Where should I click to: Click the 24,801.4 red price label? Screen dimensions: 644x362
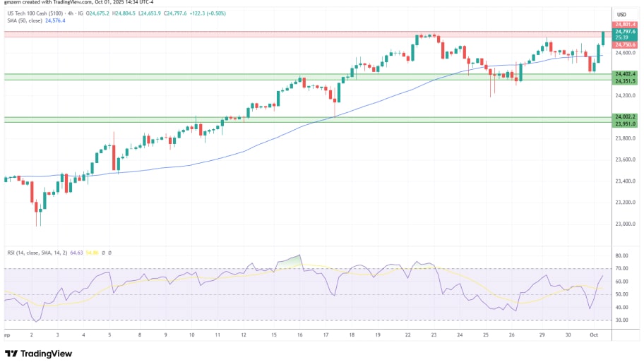pyautogui.click(x=626, y=25)
